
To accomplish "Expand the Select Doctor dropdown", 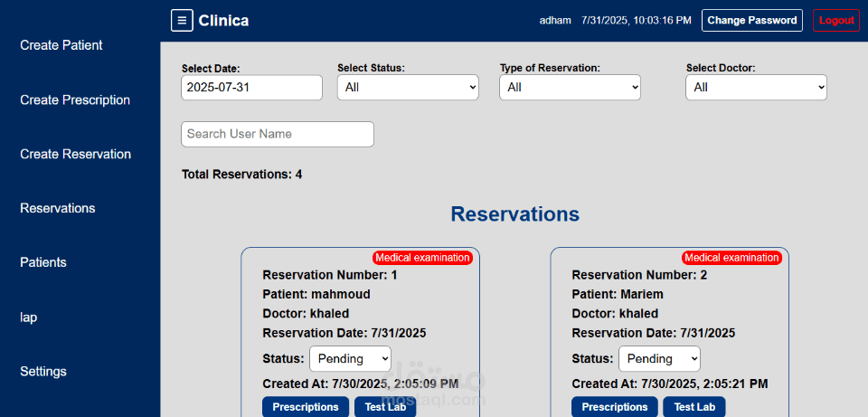I will 756,88.
